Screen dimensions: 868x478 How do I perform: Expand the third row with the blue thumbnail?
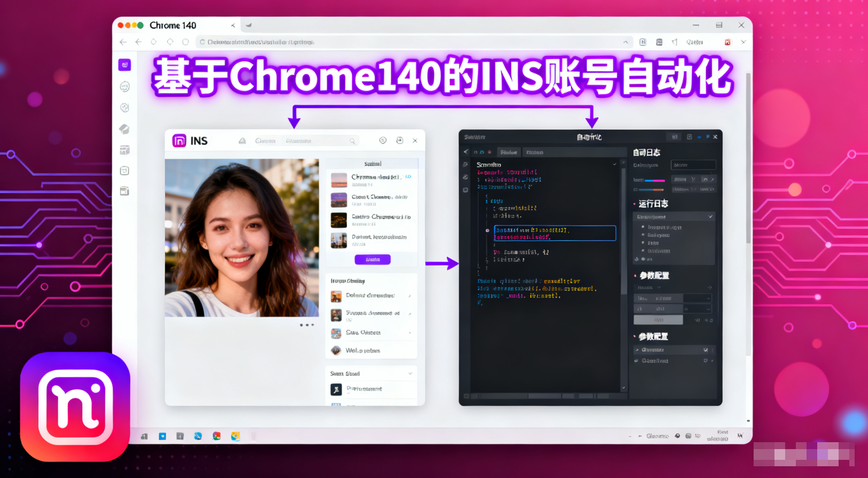tap(409, 333)
